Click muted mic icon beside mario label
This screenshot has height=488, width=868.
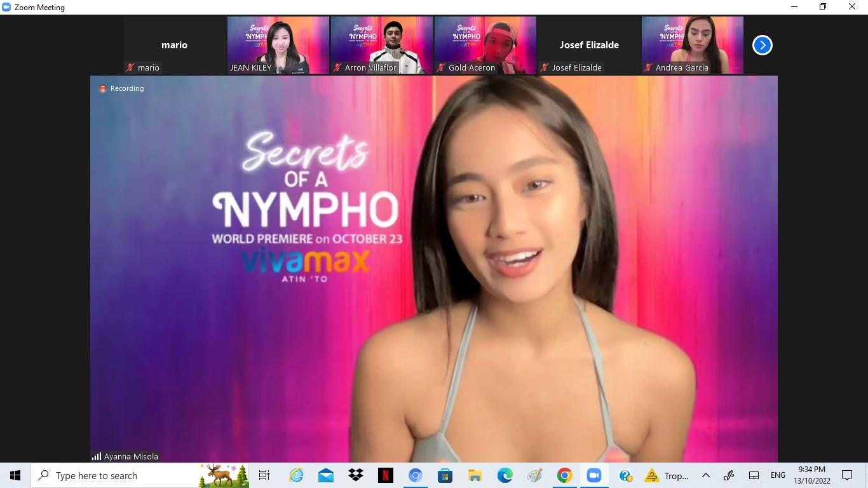tap(131, 67)
